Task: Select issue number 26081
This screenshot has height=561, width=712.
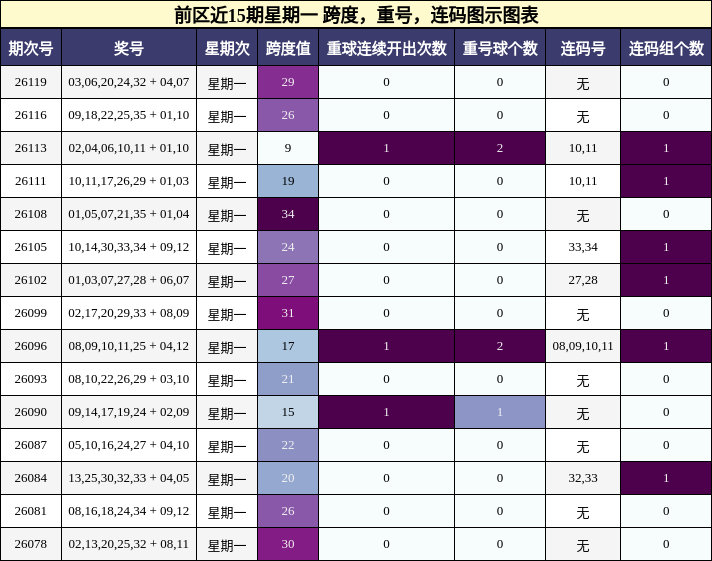Action: [x=31, y=511]
